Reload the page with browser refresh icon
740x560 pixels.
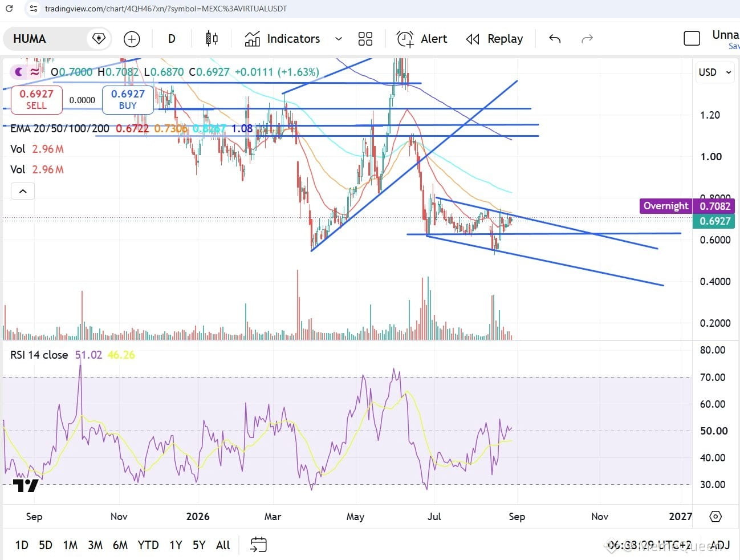[x=9, y=9]
